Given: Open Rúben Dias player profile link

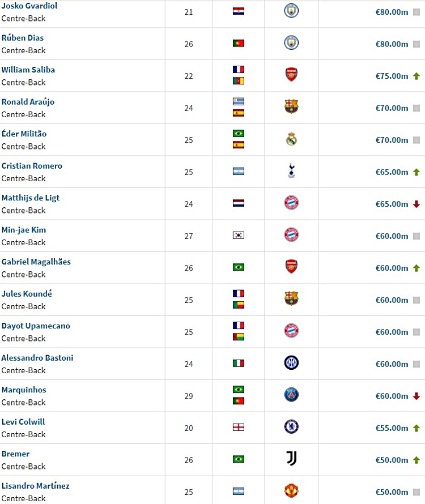Looking at the screenshot, I should [x=23, y=38].
